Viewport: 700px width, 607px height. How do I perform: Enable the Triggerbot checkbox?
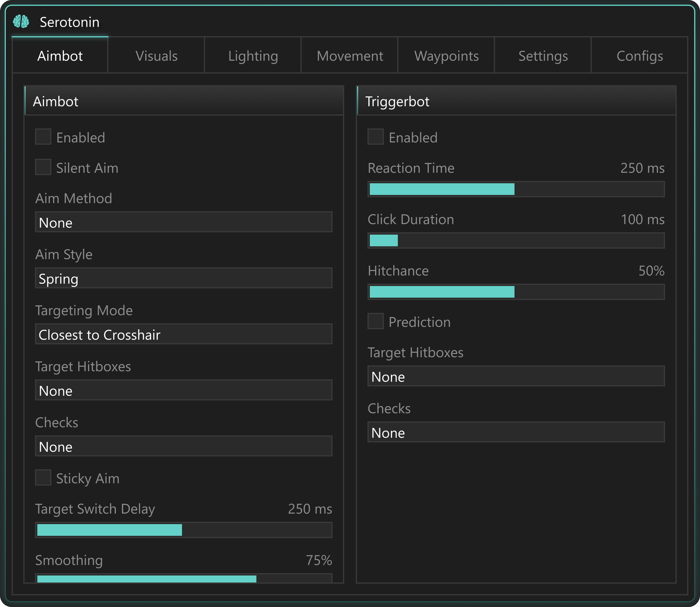[376, 137]
